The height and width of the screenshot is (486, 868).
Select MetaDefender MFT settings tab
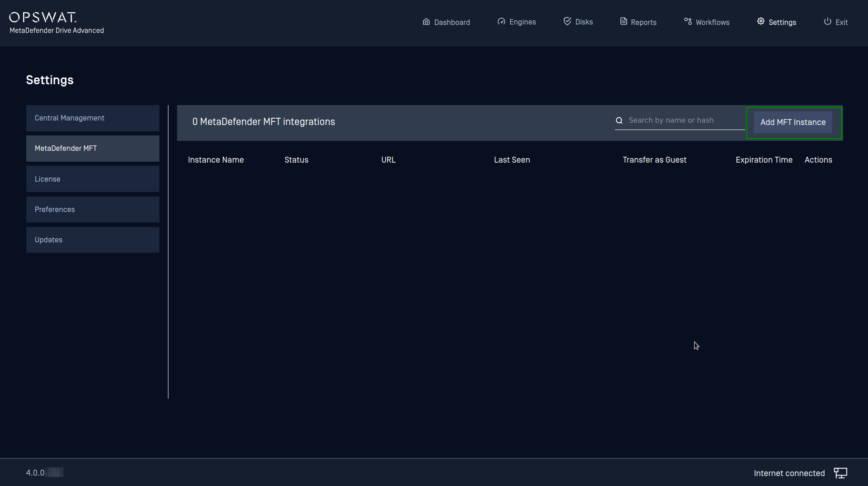click(x=93, y=149)
